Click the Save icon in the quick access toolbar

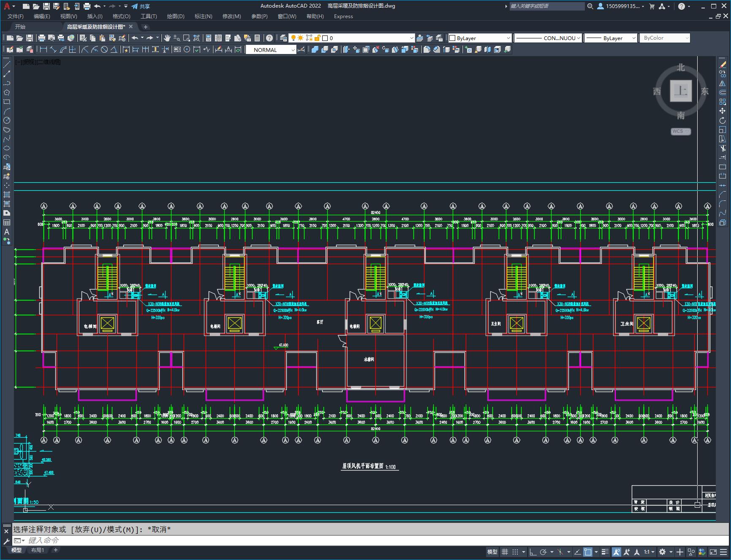46,6
